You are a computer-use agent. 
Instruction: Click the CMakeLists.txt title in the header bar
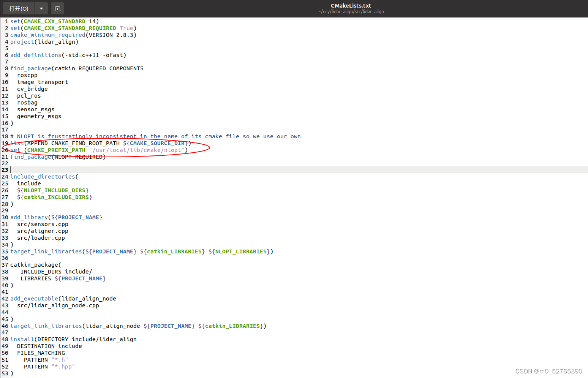(351, 5)
